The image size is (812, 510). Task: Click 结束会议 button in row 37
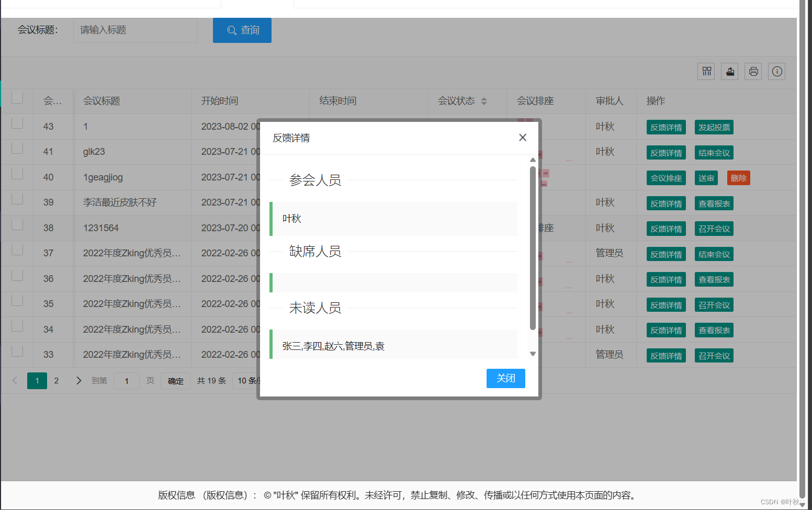[x=714, y=254]
